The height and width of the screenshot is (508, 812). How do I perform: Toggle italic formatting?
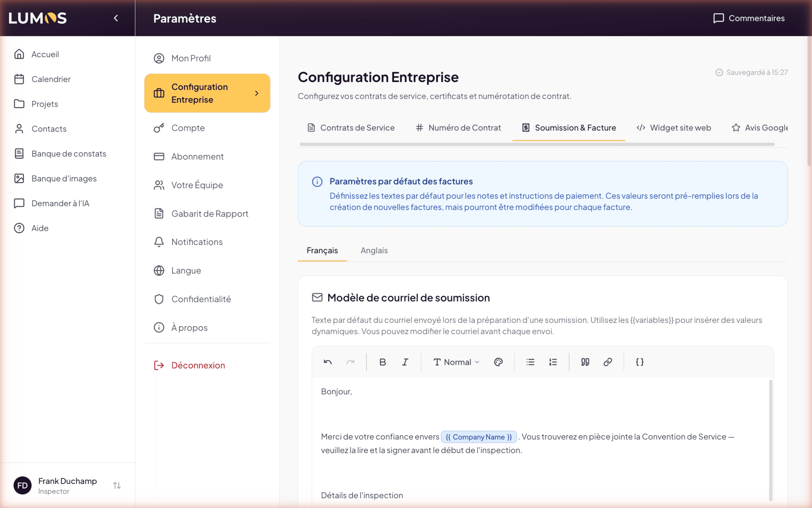(405, 362)
